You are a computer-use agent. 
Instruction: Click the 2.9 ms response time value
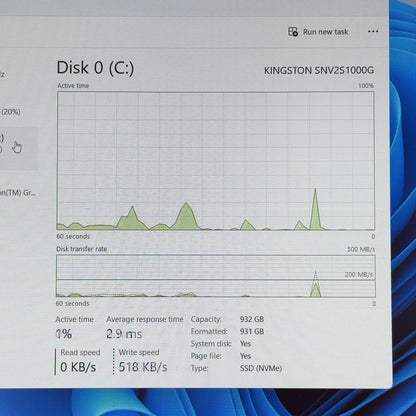pyautogui.click(x=124, y=334)
